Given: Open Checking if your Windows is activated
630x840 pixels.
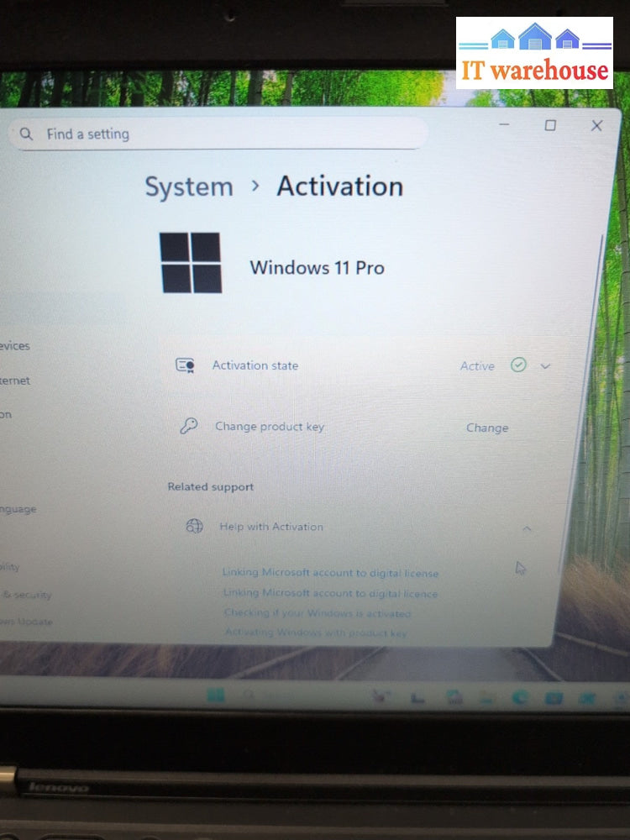Looking at the screenshot, I should point(318,613).
